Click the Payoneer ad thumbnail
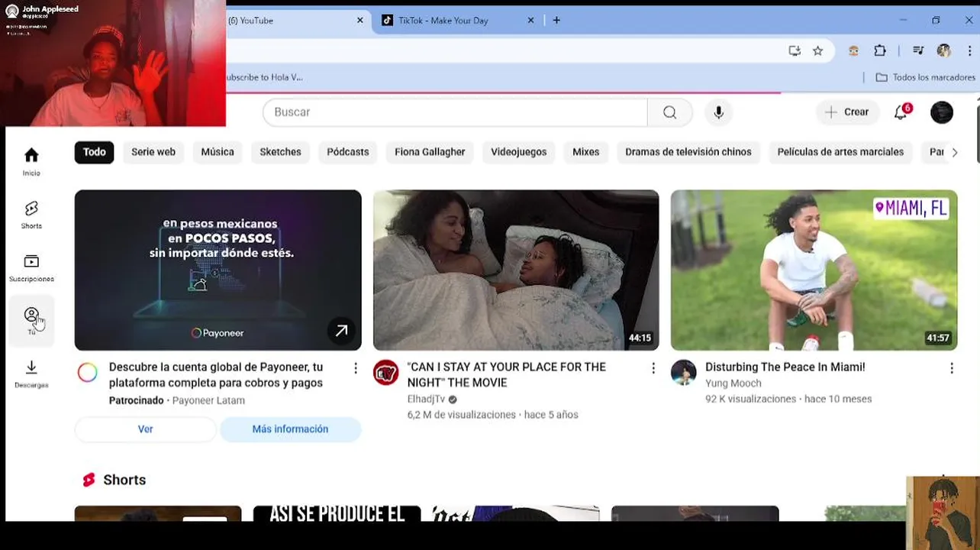980x550 pixels. pyautogui.click(x=218, y=270)
